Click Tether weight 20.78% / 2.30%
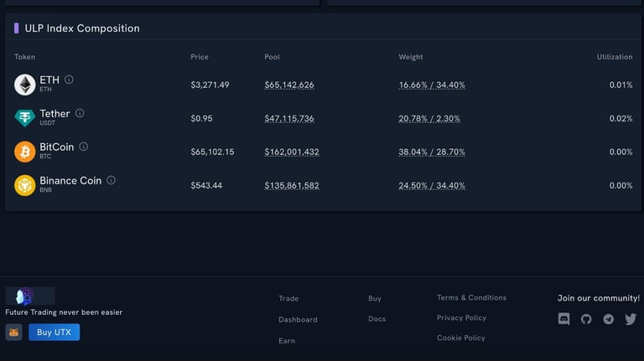This screenshot has width=644, height=361. (x=429, y=119)
